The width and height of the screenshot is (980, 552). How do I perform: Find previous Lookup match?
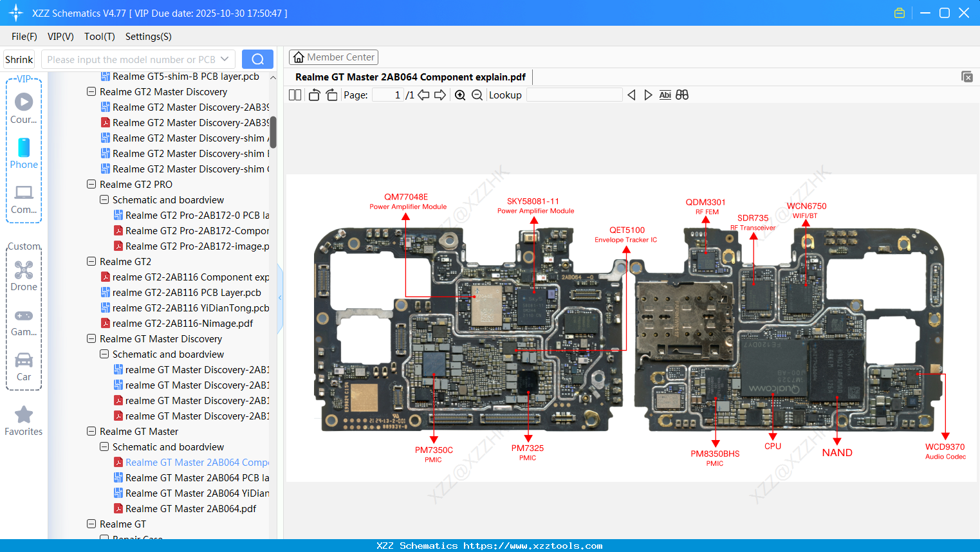click(631, 95)
